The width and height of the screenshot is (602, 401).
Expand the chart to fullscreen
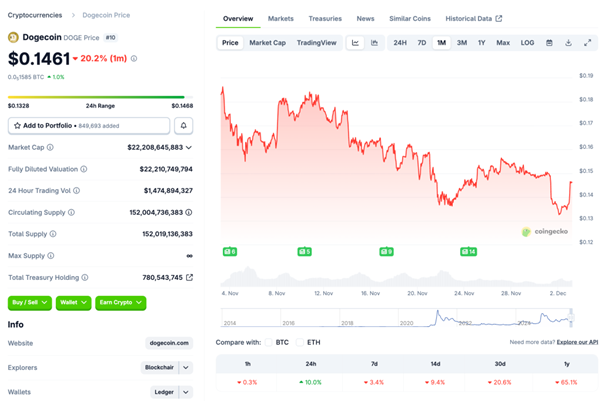click(587, 43)
